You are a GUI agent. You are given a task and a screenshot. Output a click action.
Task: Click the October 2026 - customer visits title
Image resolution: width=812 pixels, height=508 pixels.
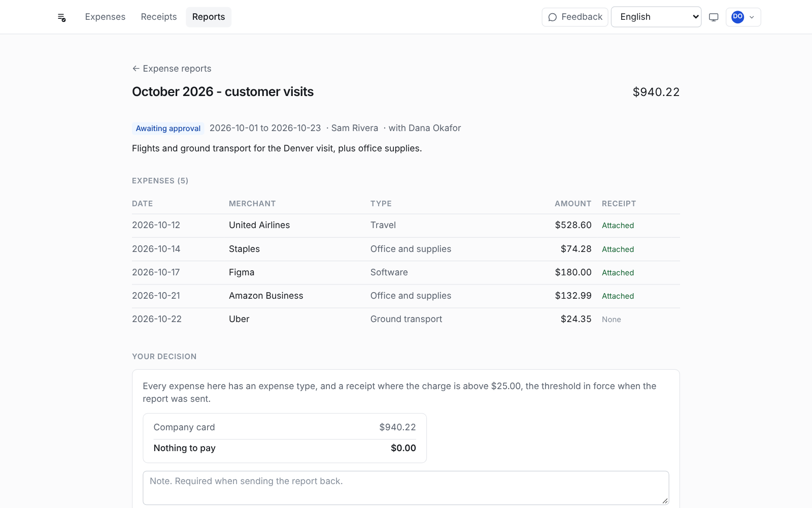click(223, 92)
